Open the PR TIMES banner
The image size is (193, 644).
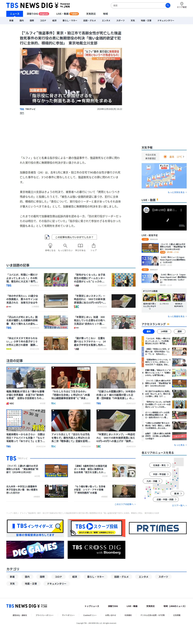(x=158, y=528)
